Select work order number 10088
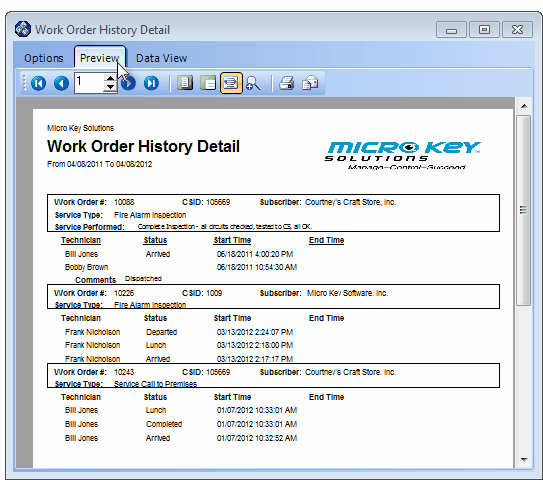The image size is (543, 480). [124, 202]
